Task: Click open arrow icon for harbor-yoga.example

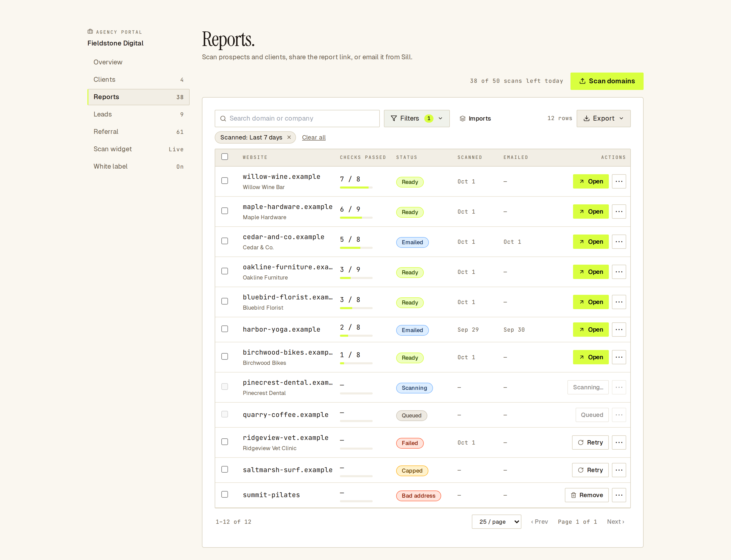Action: [x=581, y=330]
